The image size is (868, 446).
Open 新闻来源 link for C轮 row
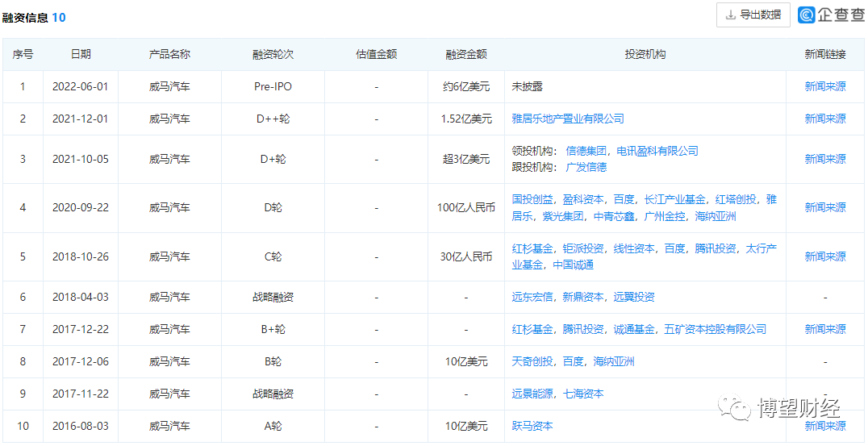click(824, 256)
